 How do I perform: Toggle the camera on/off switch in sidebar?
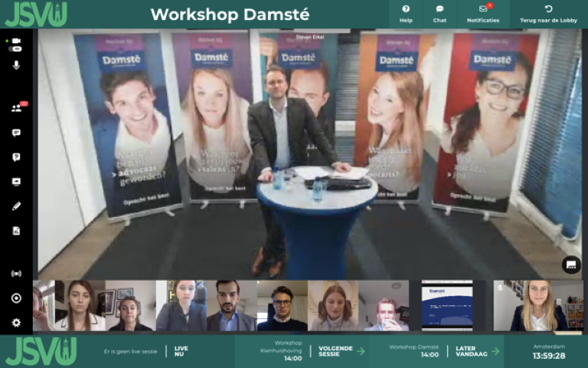point(16,49)
